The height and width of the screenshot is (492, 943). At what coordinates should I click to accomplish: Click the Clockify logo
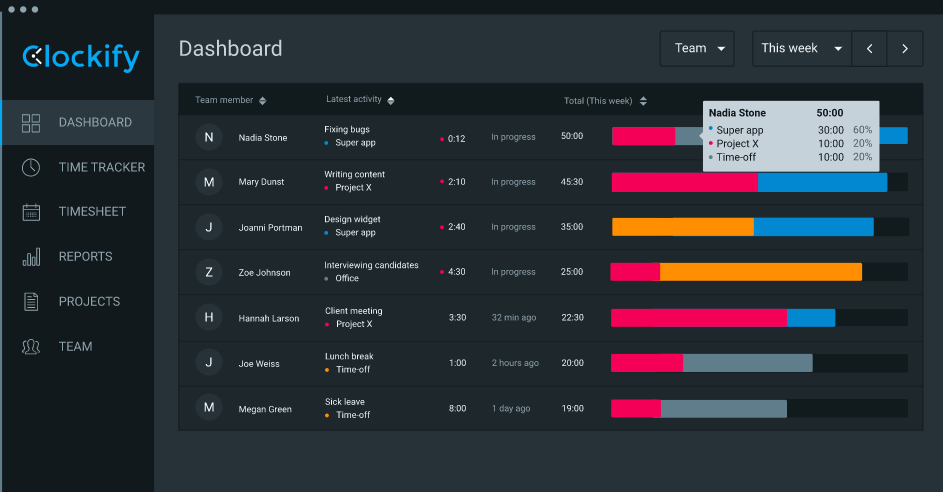(81, 58)
